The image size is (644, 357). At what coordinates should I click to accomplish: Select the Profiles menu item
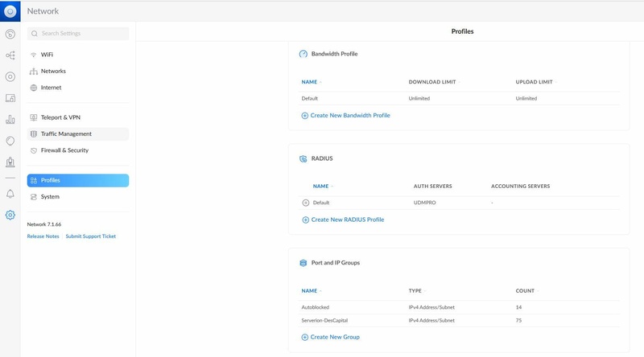point(78,180)
